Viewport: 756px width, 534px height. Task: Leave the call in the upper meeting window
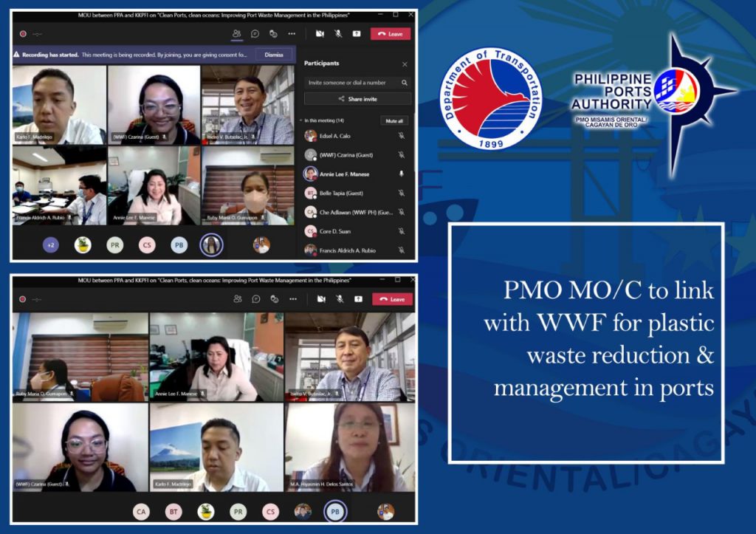tap(391, 34)
